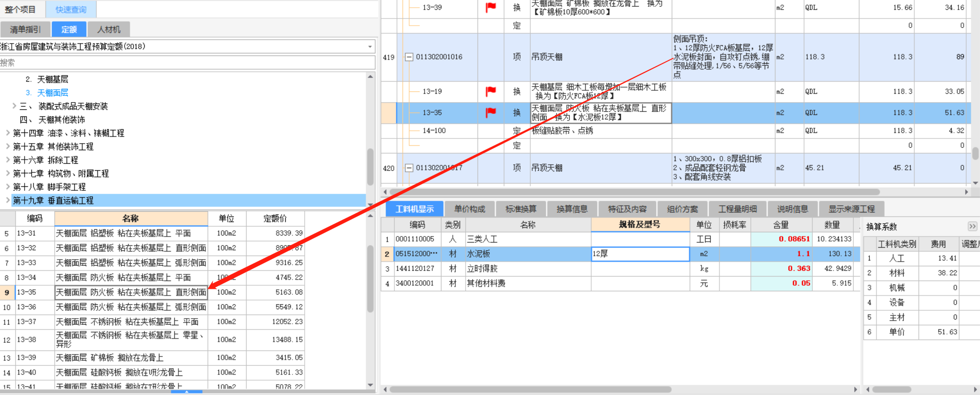
Task: Select quota row 13-37 不锈钢板 平面
Action: 152,322
